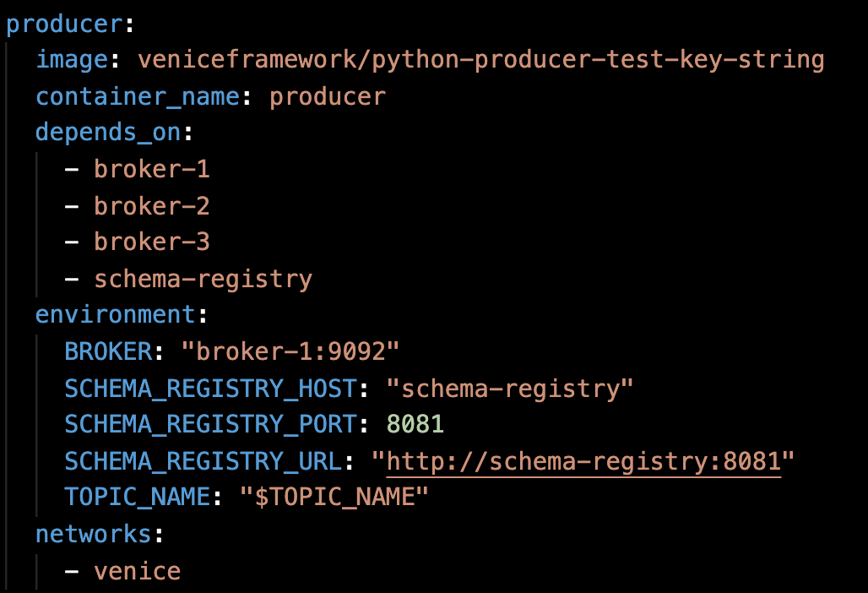
Task: Click the environment key
Action: pos(115,315)
